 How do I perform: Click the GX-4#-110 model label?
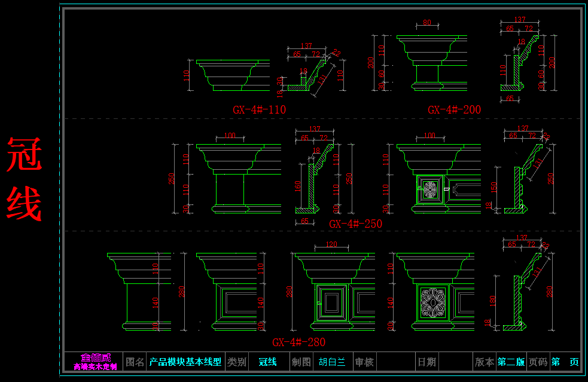coord(259,109)
